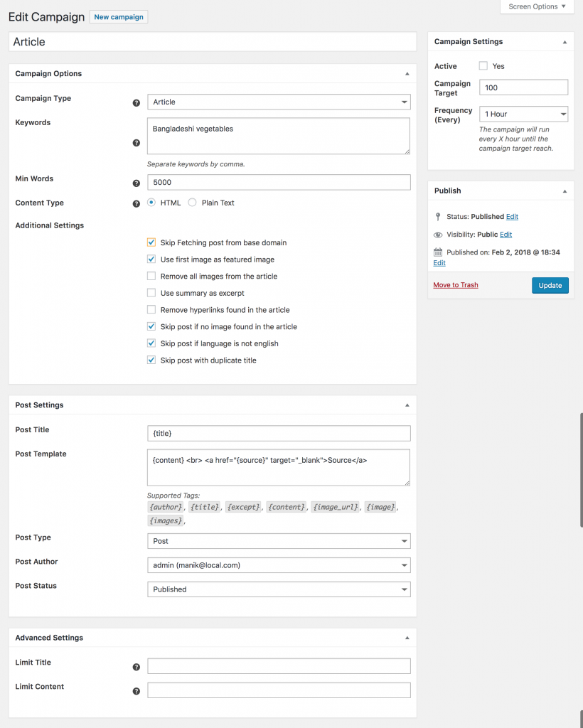Click the Post Template text area
This screenshot has height=728, width=583.
click(279, 467)
